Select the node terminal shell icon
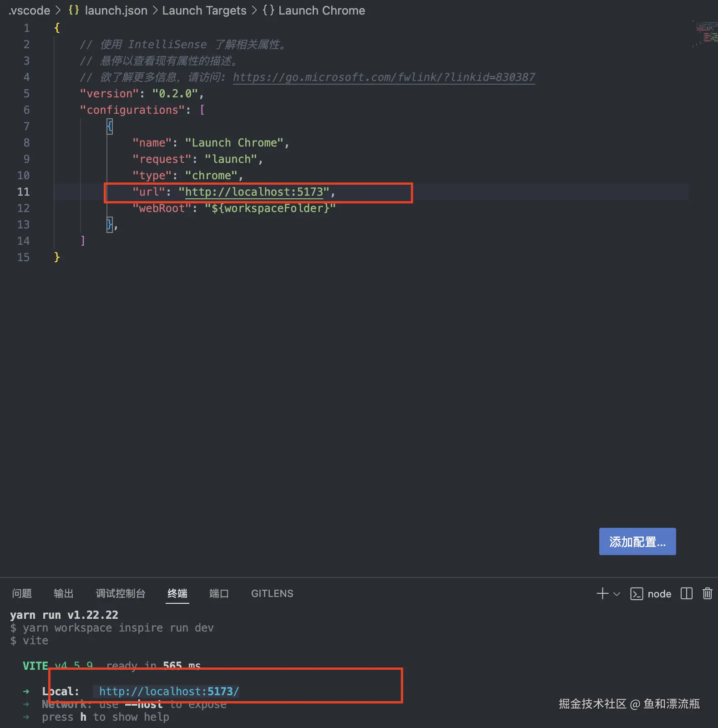Image resolution: width=718 pixels, height=728 pixels. coord(637,594)
